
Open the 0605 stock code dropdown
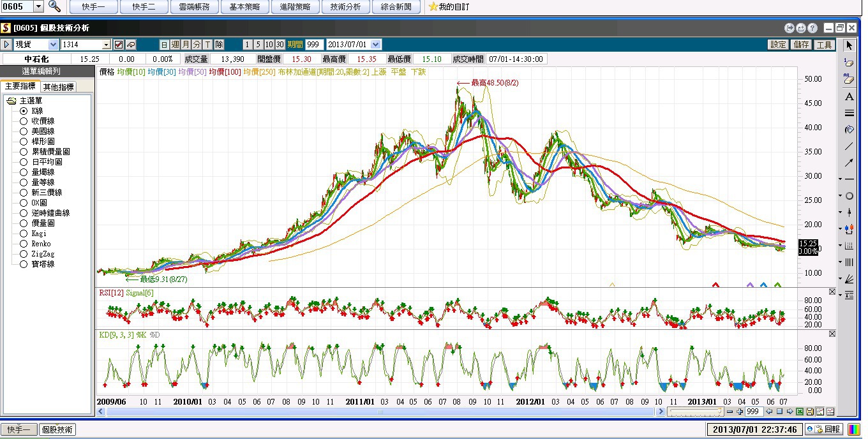tap(38, 6)
